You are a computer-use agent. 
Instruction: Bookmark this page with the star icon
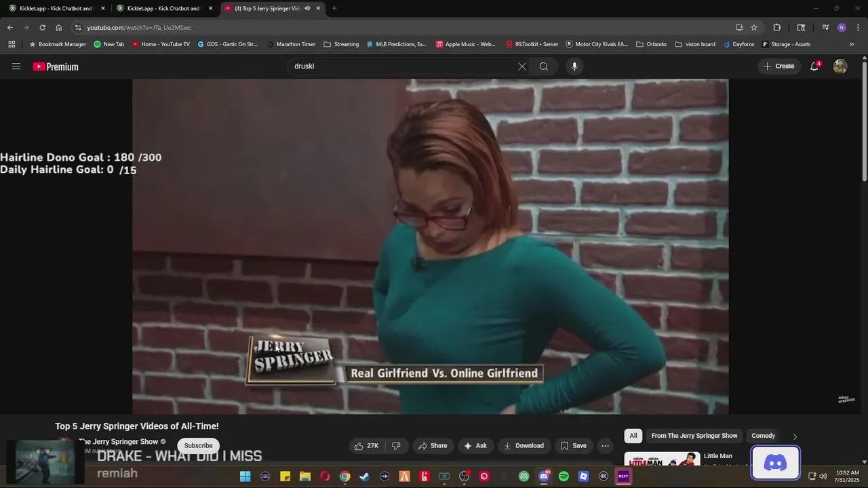(754, 28)
